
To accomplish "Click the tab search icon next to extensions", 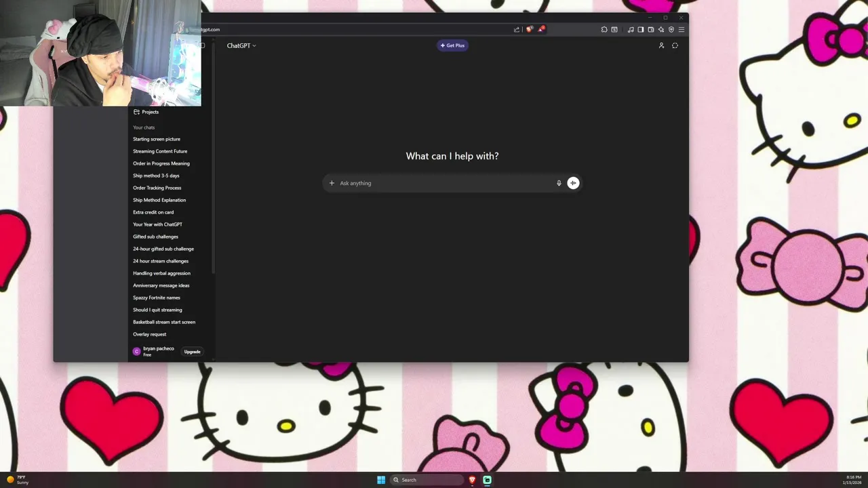I will [614, 29].
